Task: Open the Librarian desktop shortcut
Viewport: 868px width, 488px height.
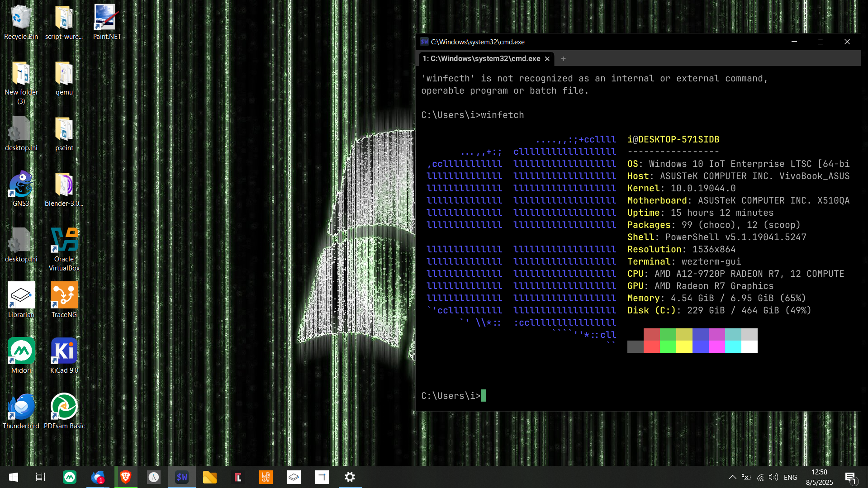Action: [x=21, y=300]
